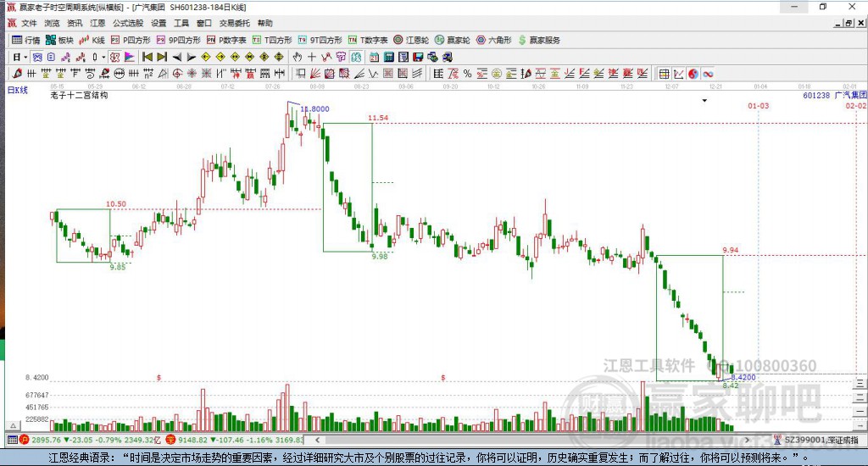Open the 赢家轮 wheel tool
This screenshot has width=868, height=466.
pyautogui.click(x=453, y=40)
